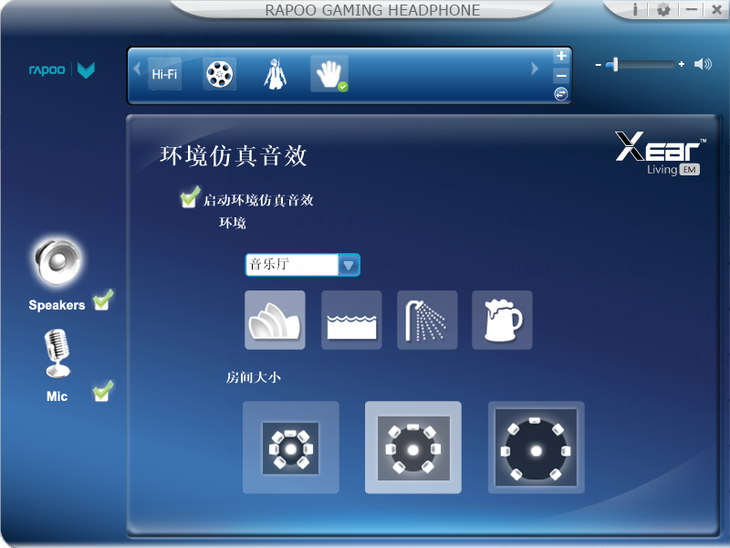This screenshot has height=548, width=730.
Task: Toggle the Mic checkbox
Action: click(x=102, y=392)
